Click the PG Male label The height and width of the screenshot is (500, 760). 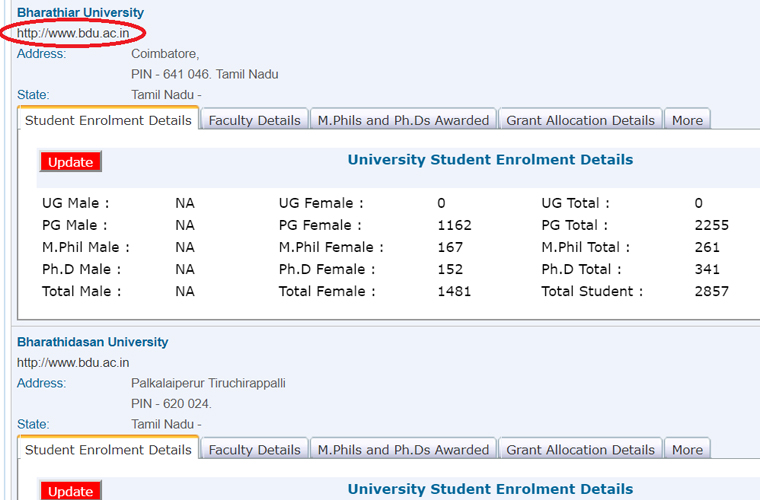(x=75, y=225)
